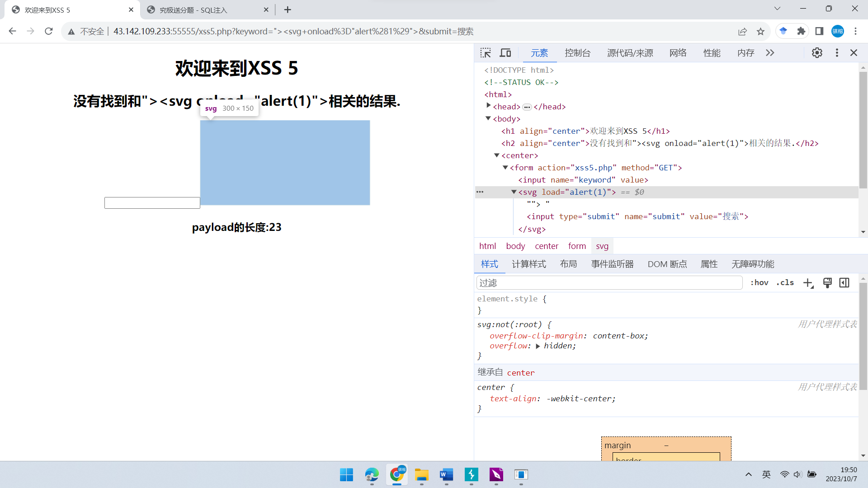The height and width of the screenshot is (488, 868).
Task: Bookmark this page with the star icon
Action: [x=760, y=31]
